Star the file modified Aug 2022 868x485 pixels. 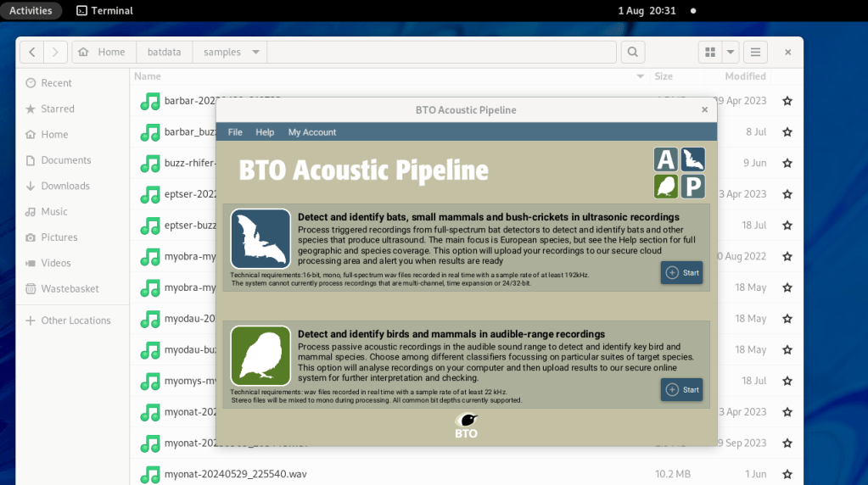point(787,257)
